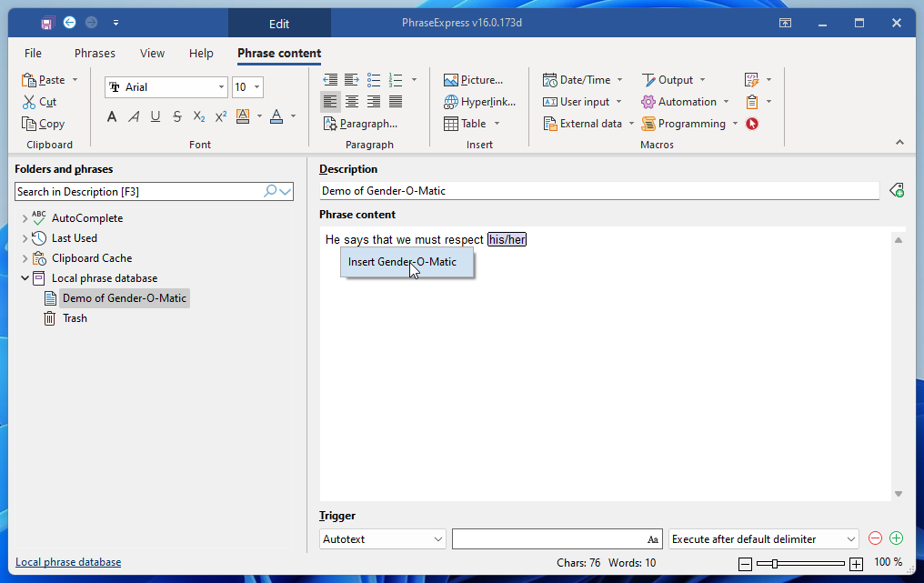Click the Description text field
Screen dimensions: 924x583
598,191
